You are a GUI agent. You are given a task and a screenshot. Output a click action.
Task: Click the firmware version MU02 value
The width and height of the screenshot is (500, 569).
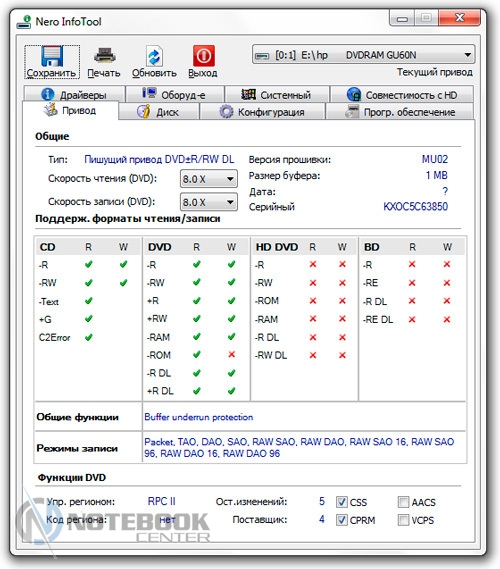[435, 159]
